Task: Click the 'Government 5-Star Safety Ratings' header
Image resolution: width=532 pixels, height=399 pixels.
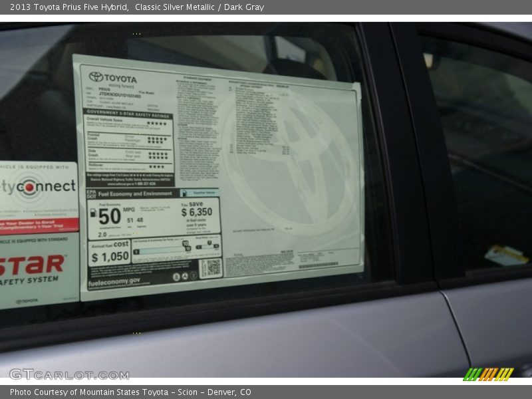Action: pos(128,114)
